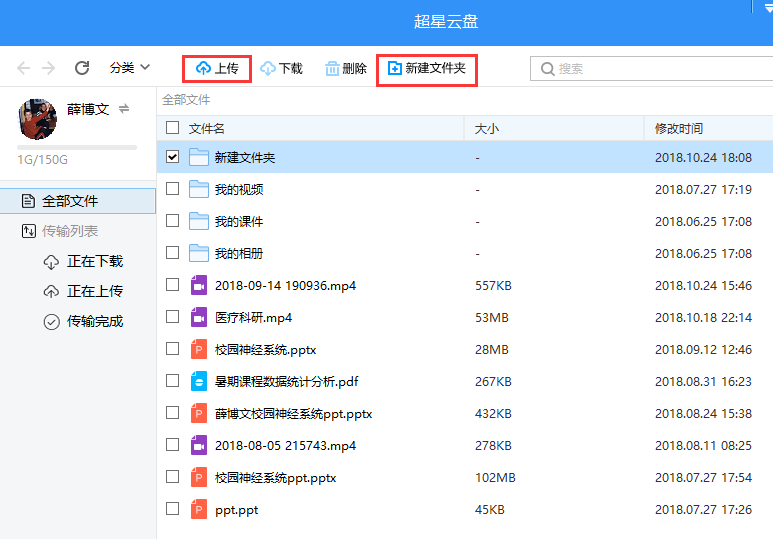Toggle the select-all checkbox in header
This screenshot has height=539, width=773.
pyautogui.click(x=173, y=128)
